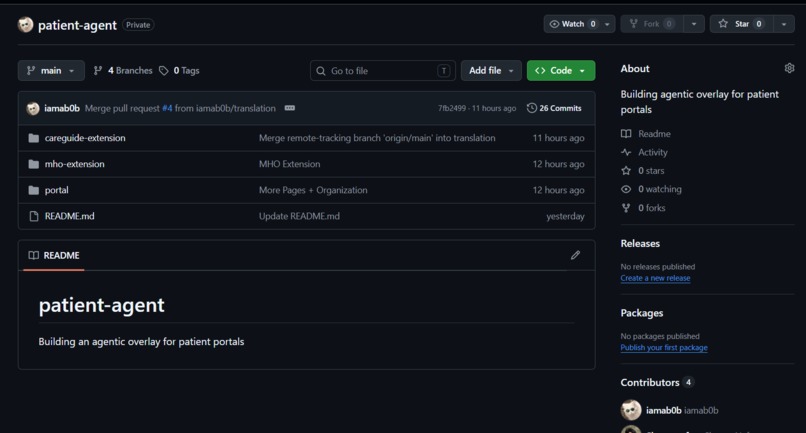This screenshot has height=433, width=806.
Task: Open iamab0b author name in commit row
Action: (62, 108)
